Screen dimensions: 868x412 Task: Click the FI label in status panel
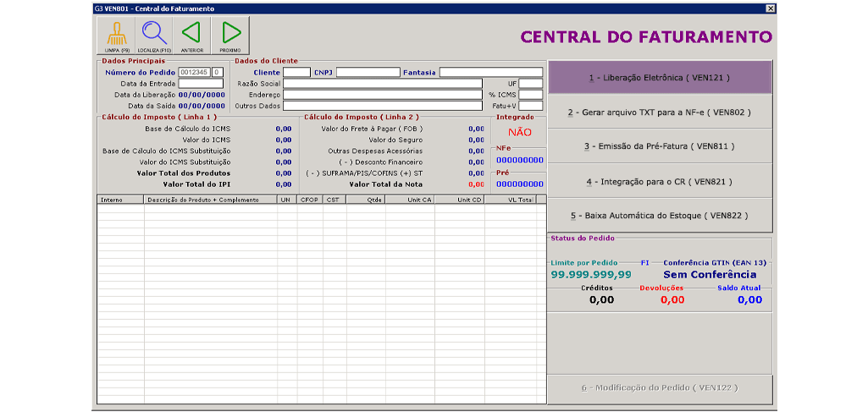(645, 263)
